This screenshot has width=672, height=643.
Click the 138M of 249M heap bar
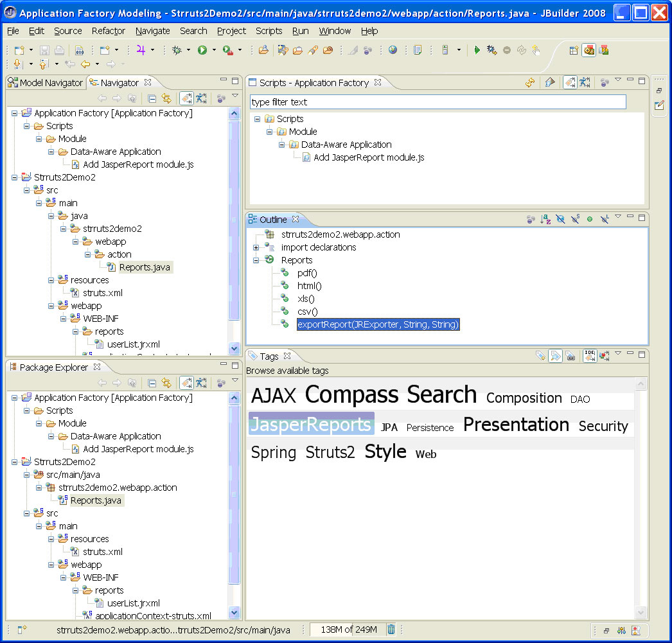pyautogui.click(x=348, y=630)
